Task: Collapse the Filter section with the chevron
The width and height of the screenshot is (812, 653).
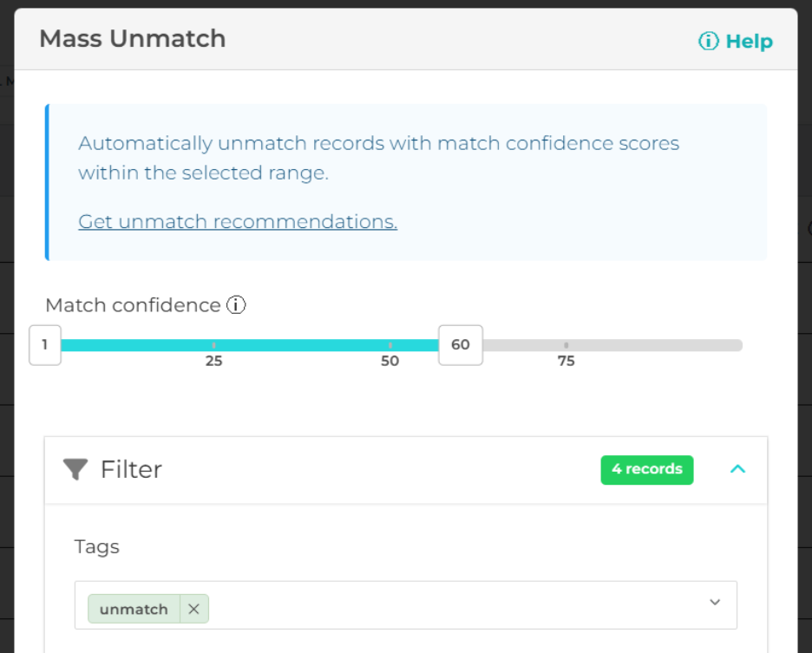Action: click(737, 469)
